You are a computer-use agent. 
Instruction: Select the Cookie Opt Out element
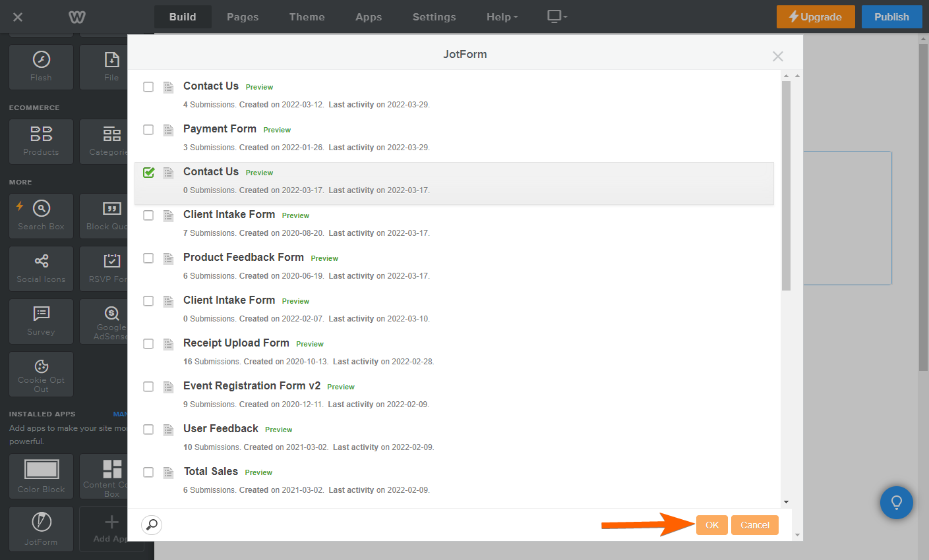[41, 374]
